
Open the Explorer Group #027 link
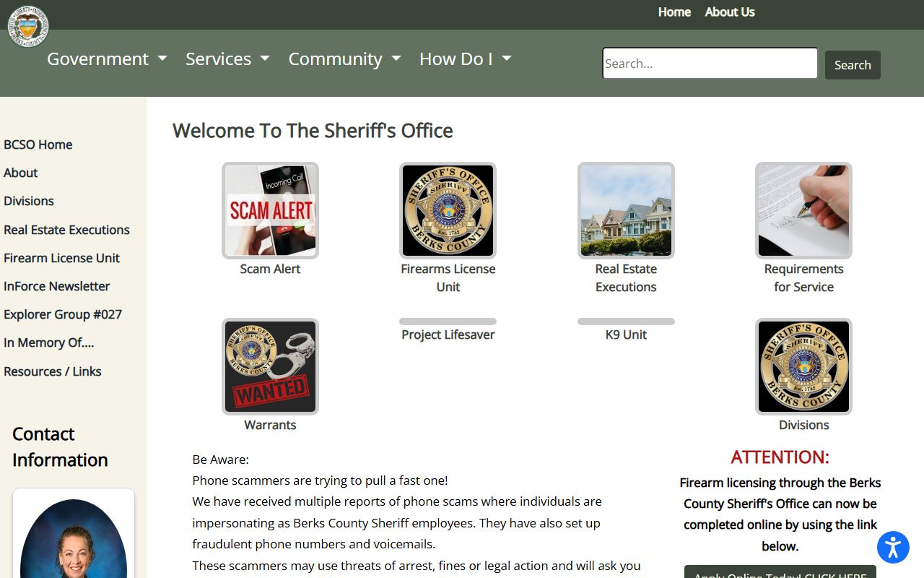(63, 314)
